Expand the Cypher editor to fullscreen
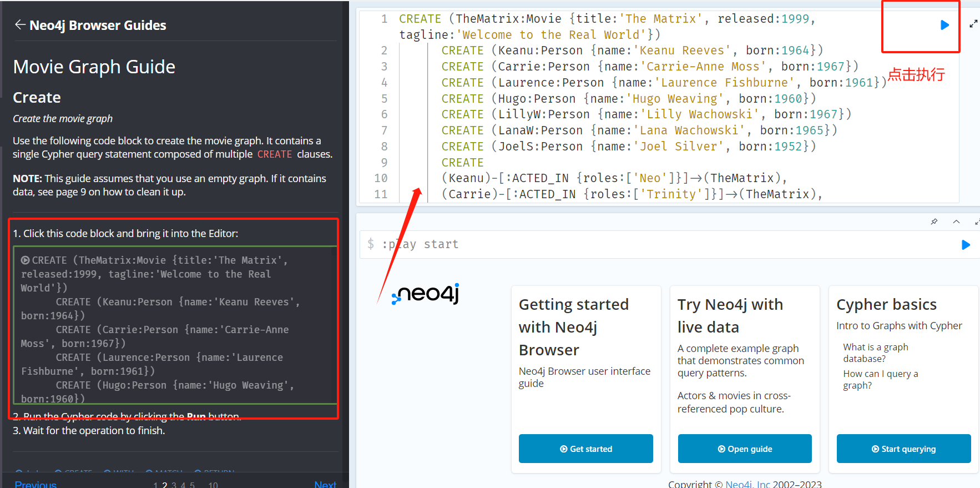 point(973,24)
